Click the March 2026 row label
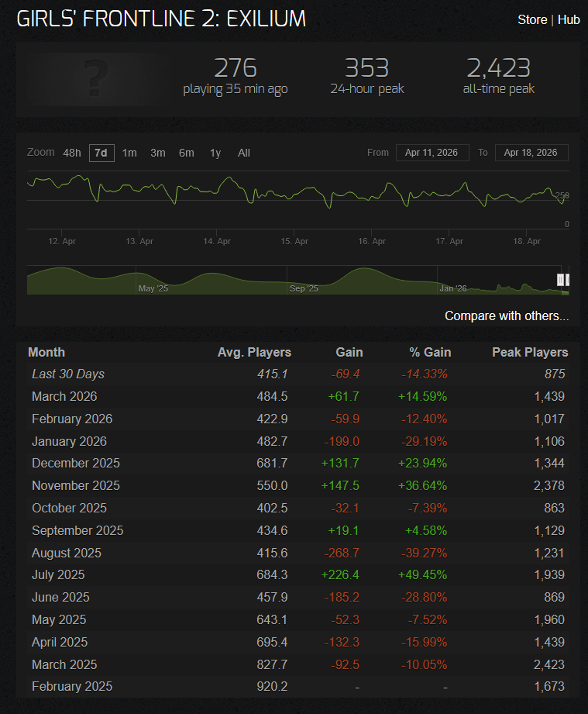This screenshot has height=714, width=588. coord(64,397)
